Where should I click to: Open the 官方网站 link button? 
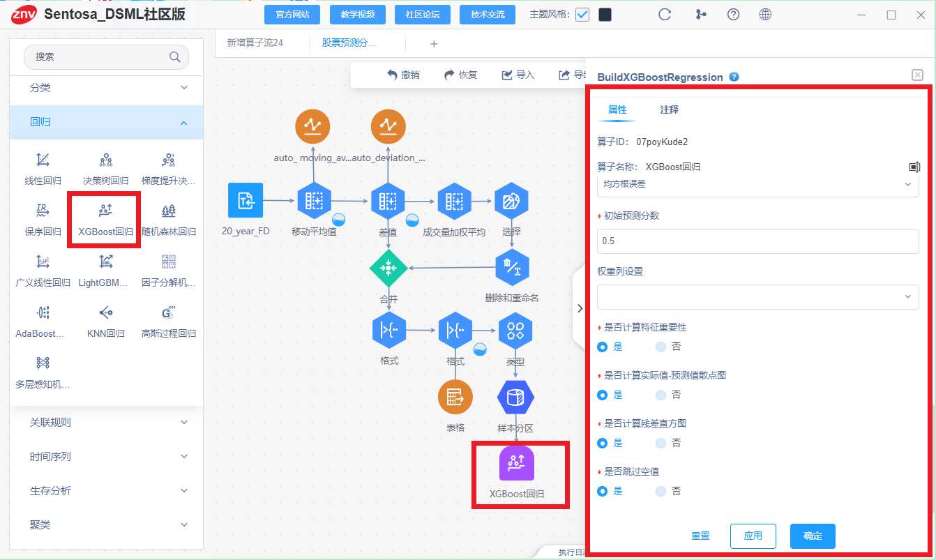292,15
